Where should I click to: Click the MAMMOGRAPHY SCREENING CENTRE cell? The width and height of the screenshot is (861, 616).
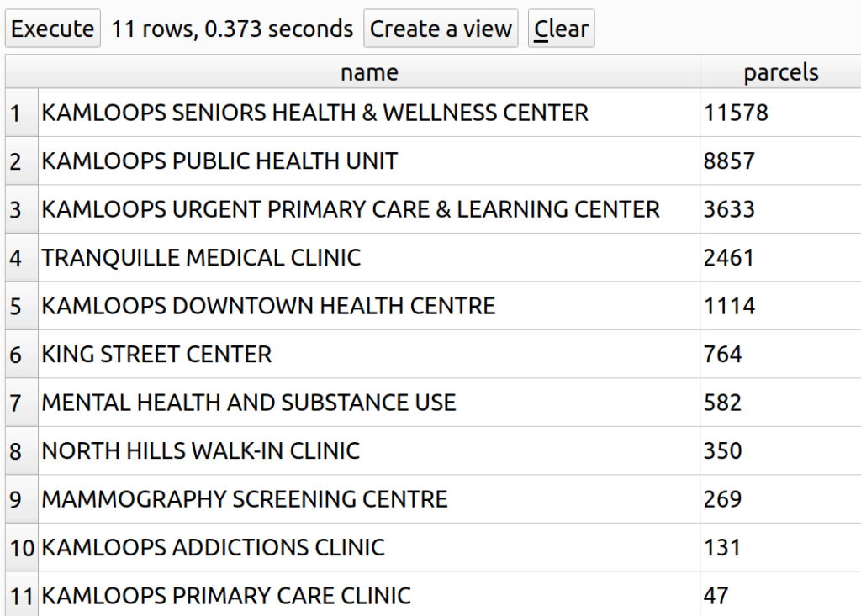245,499
